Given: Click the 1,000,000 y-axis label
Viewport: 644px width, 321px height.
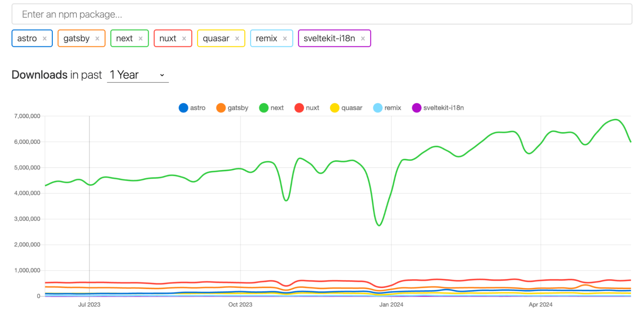Looking at the screenshot, I should click(x=27, y=270).
